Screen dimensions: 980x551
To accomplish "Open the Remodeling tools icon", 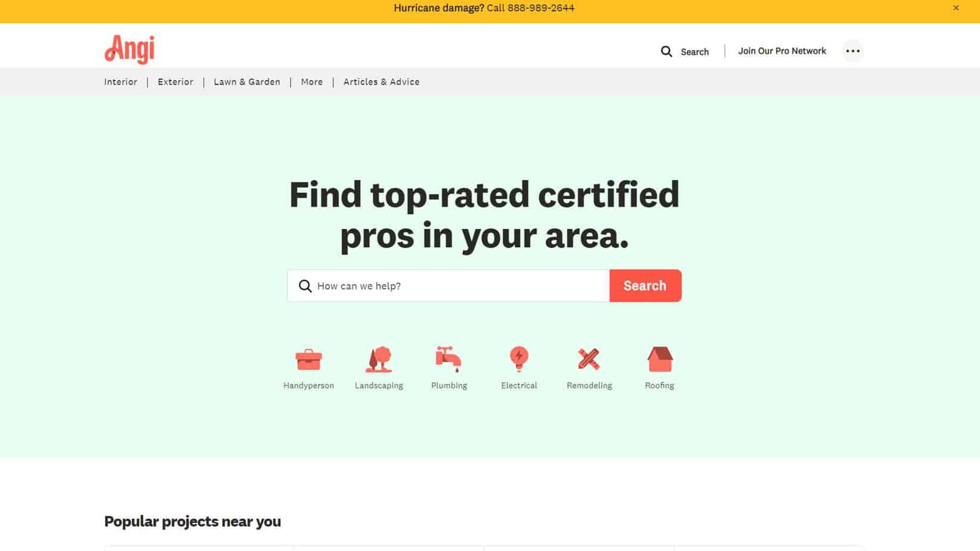I will coord(589,359).
